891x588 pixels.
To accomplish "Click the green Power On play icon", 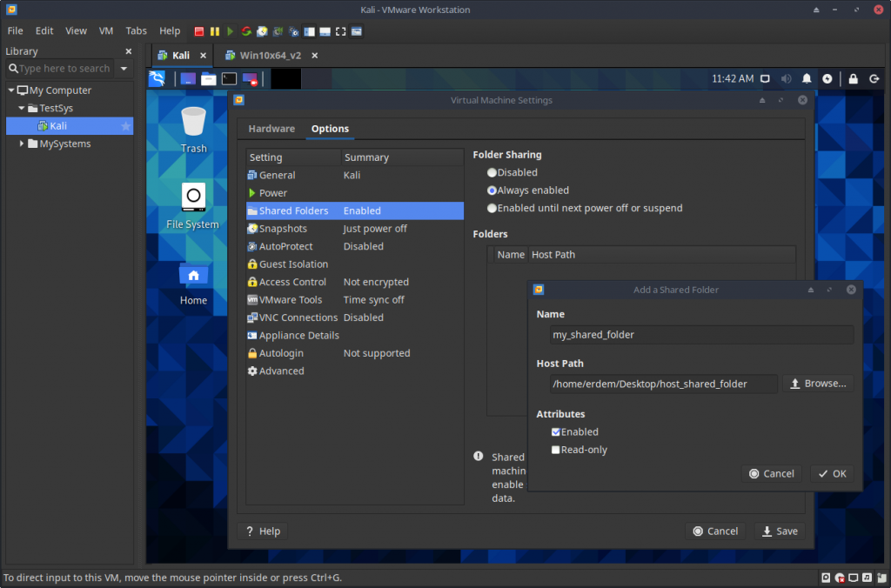I will [x=230, y=31].
